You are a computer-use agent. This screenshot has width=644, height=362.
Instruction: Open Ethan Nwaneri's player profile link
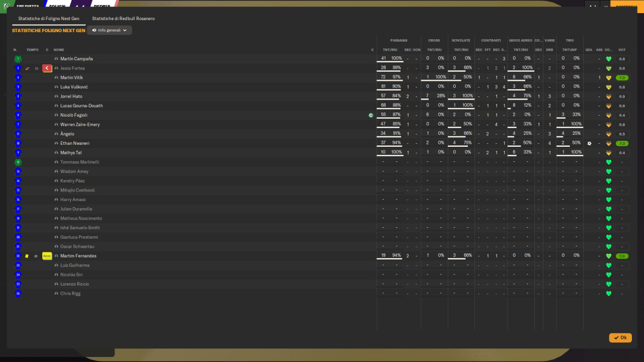point(75,143)
